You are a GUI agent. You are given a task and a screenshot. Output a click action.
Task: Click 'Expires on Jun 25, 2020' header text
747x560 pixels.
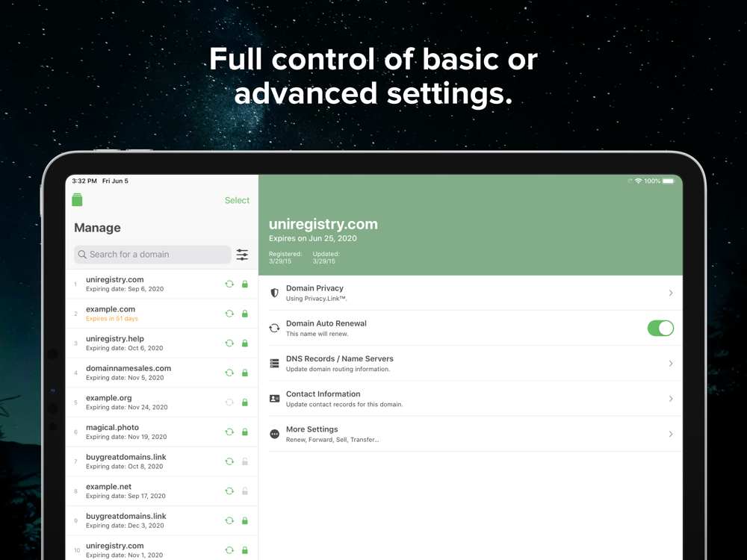pyautogui.click(x=312, y=238)
